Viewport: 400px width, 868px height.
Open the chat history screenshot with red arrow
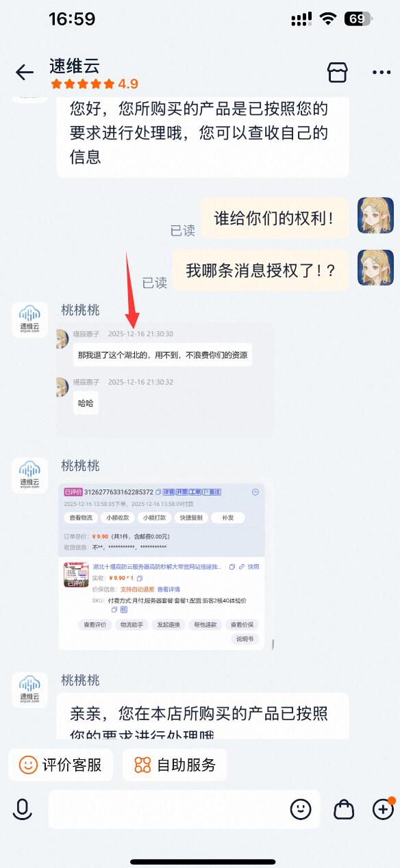(165, 380)
